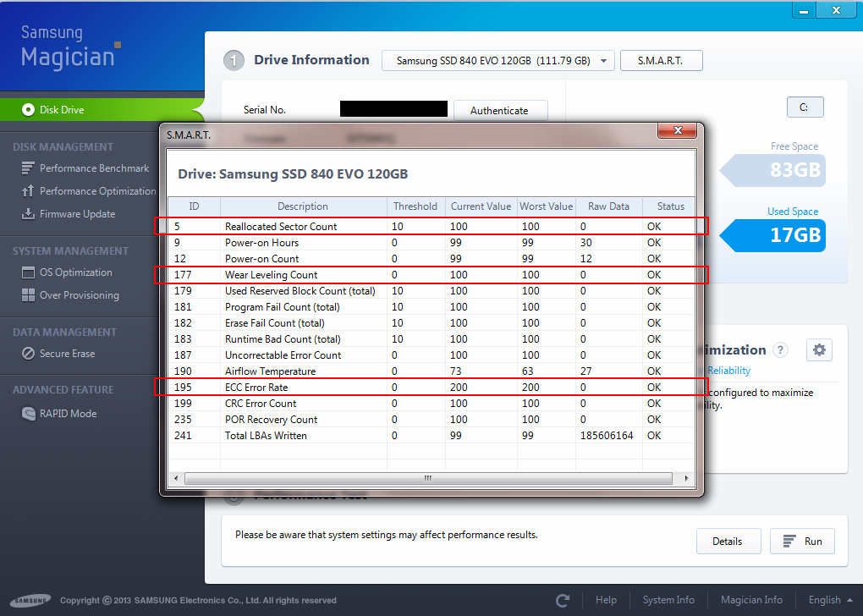Open the help question mark icon
863x616 pixels.
[781, 350]
